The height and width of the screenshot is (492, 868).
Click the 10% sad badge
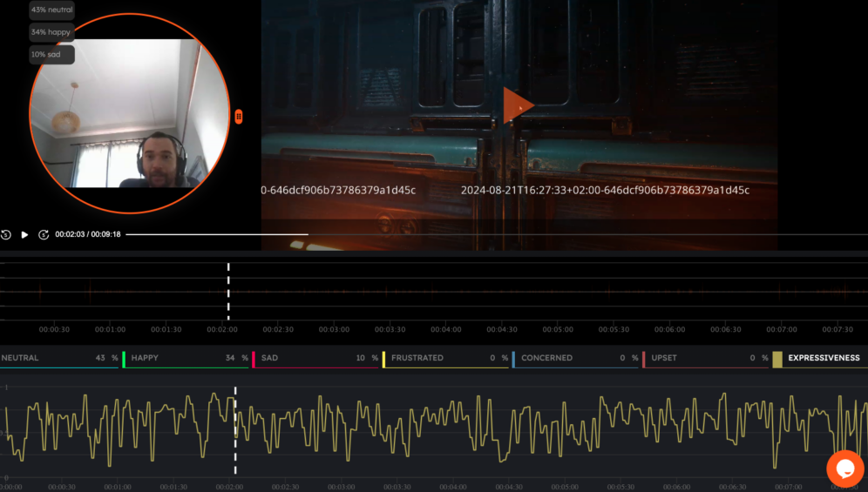tap(51, 54)
